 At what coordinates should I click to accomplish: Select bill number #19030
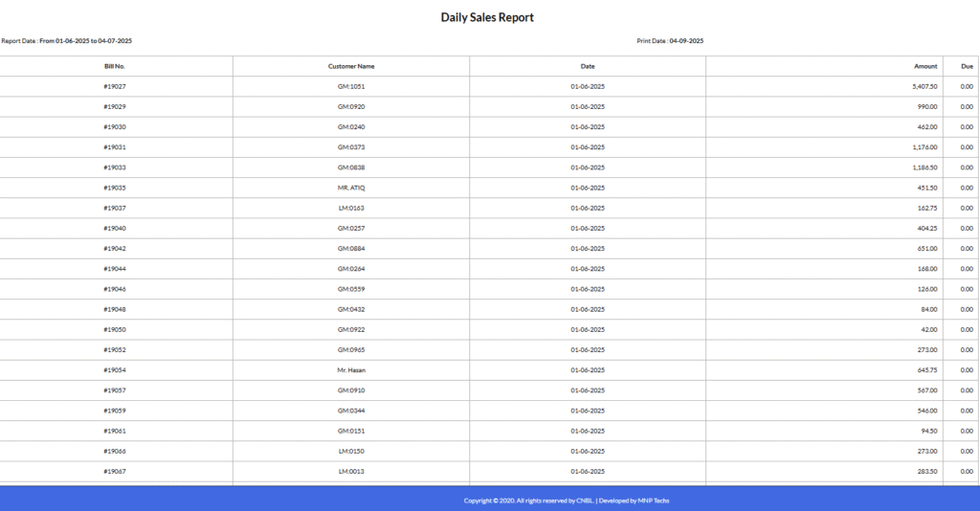tap(115, 127)
